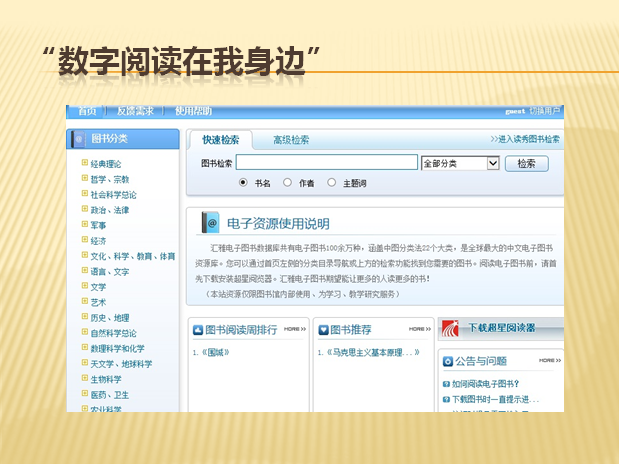The height and width of the screenshot is (464, 619).
Task: Click the 图书阅读周排行 header icon
Action: pos(198,328)
